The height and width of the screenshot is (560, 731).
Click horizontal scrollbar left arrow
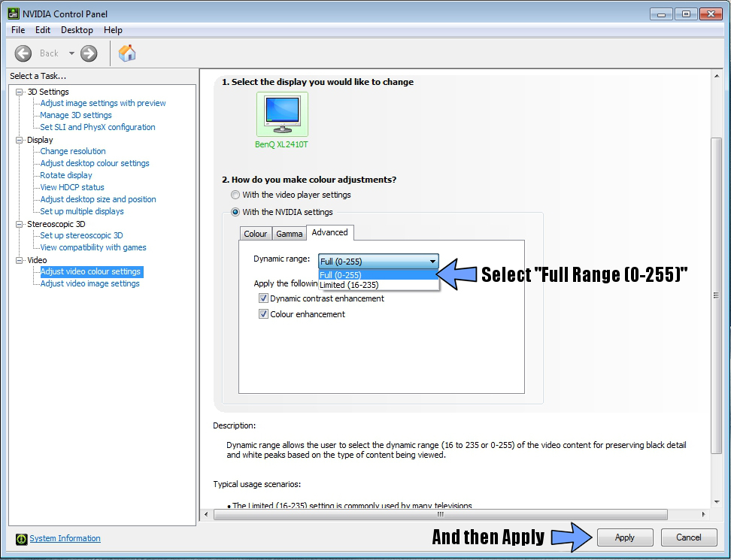point(206,514)
